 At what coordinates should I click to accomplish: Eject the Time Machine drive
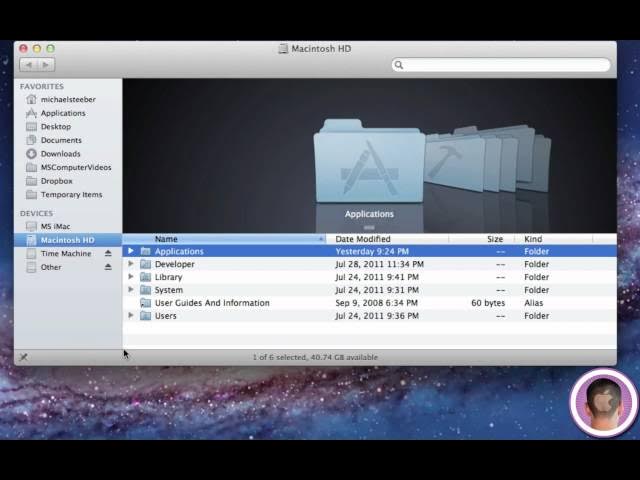(108, 253)
